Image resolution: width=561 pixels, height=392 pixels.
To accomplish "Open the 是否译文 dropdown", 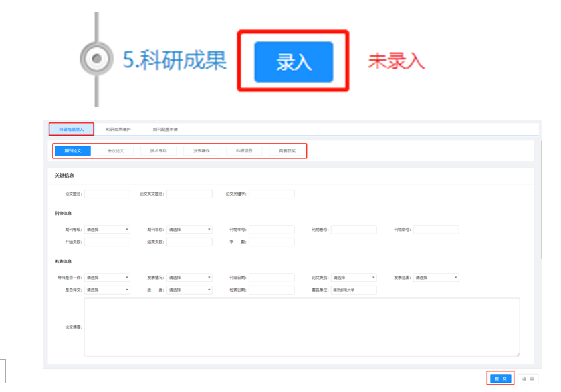I will 108,290.
